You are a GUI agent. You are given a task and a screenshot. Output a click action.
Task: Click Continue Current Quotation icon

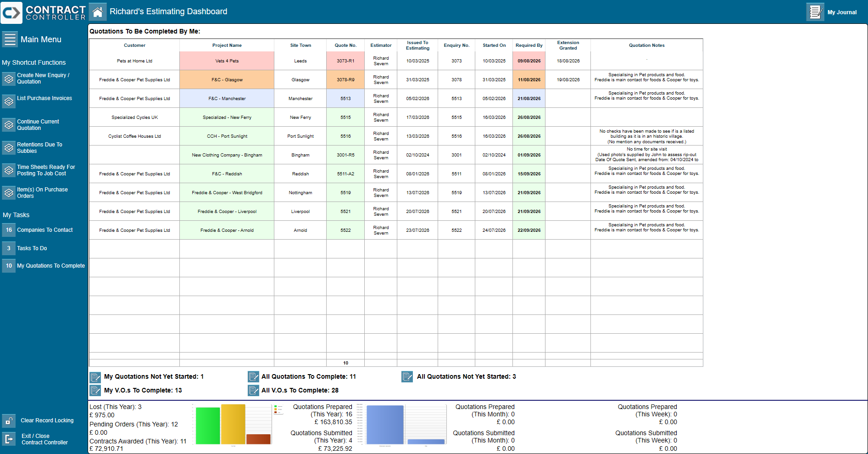pos(9,125)
